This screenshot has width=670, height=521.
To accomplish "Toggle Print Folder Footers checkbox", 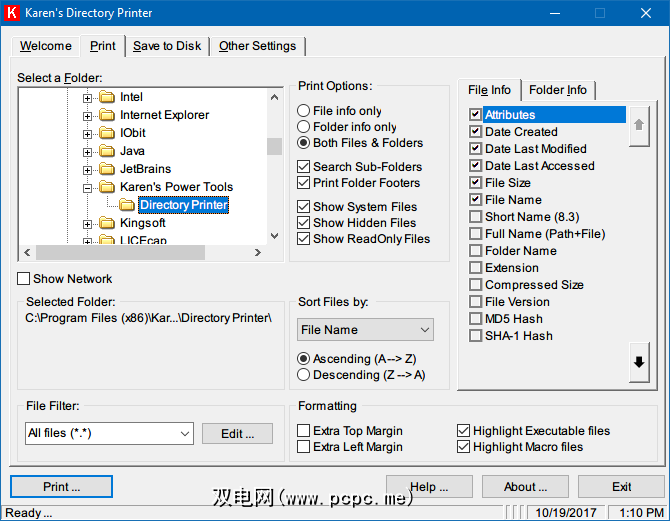I will tap(303, 182).
